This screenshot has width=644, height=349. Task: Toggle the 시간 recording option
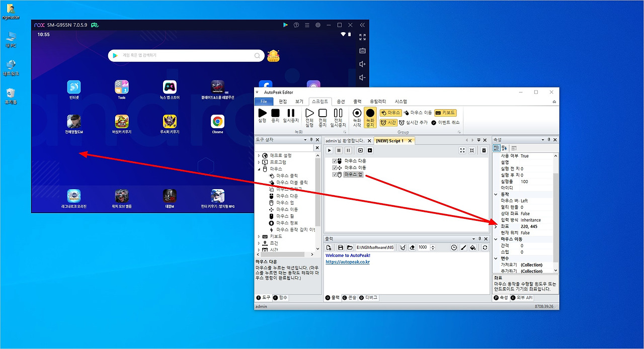(388, 123)
